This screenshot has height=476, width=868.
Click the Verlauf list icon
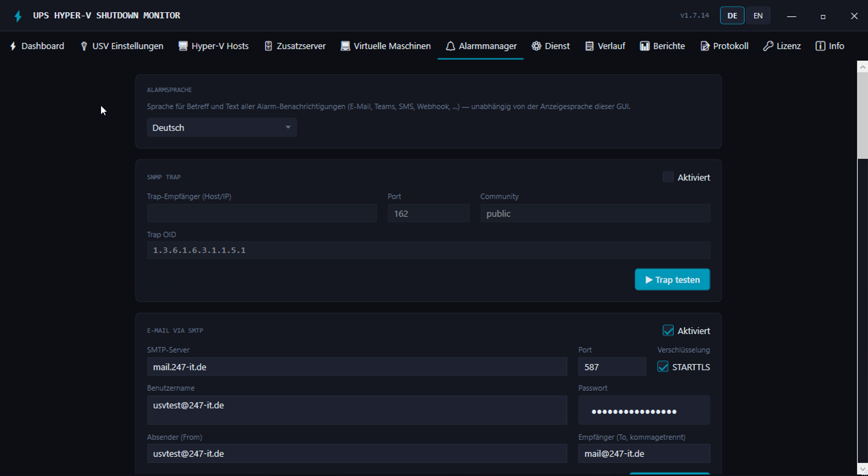coord(589,46)
